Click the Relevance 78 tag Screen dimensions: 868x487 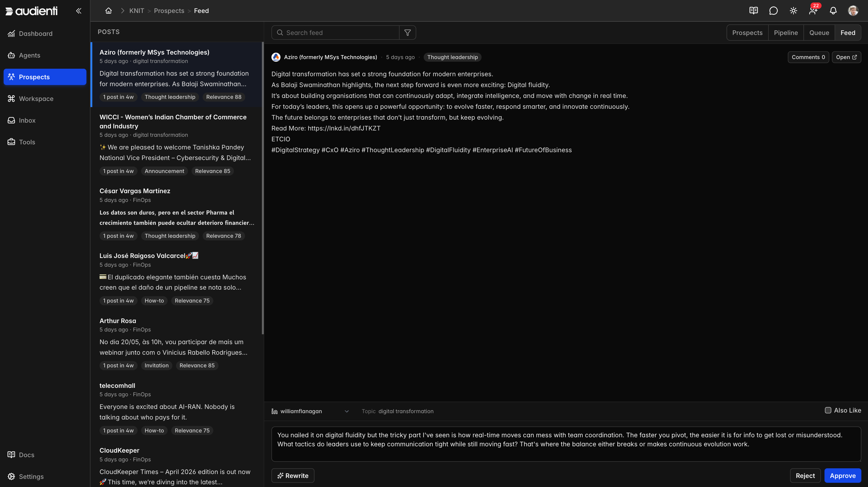[223, 236]
